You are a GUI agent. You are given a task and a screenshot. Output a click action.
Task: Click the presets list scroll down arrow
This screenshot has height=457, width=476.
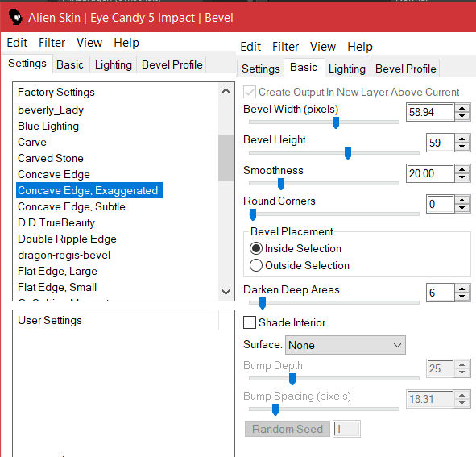226,292
